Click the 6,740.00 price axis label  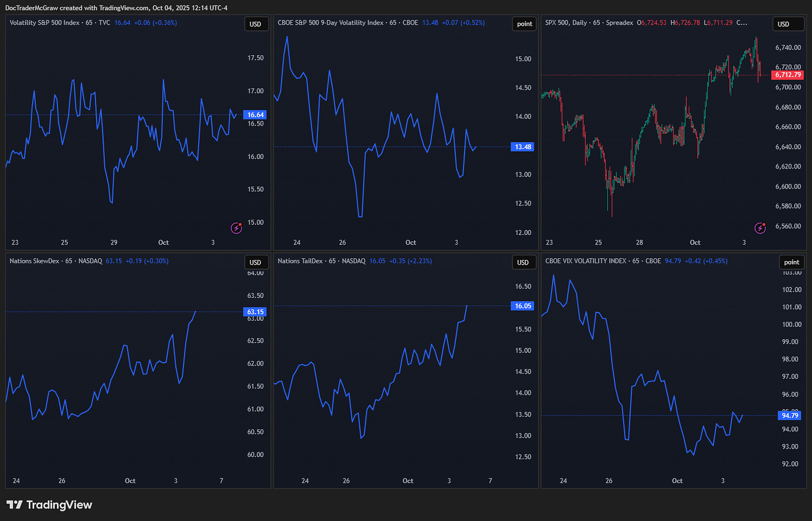[x=788, y=47]
